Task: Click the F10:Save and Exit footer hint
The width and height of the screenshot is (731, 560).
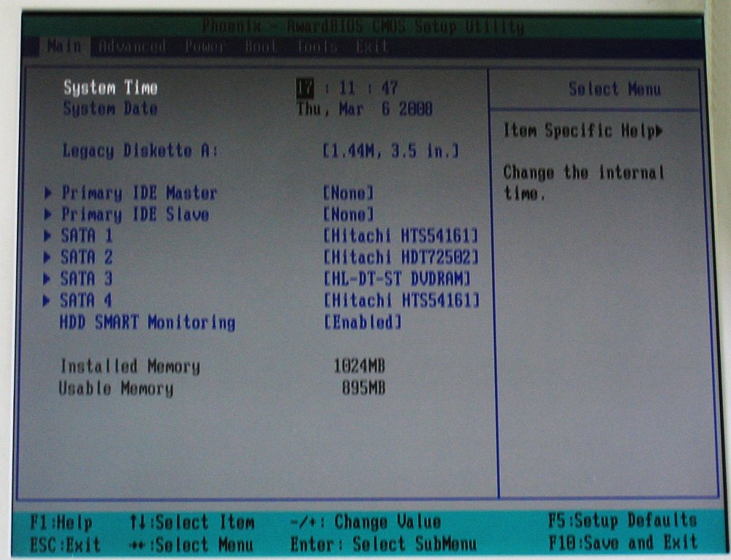Action: point(623,542)
